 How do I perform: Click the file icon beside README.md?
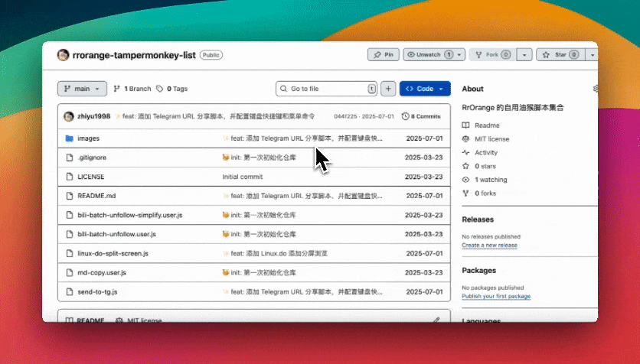click(70, 196)
